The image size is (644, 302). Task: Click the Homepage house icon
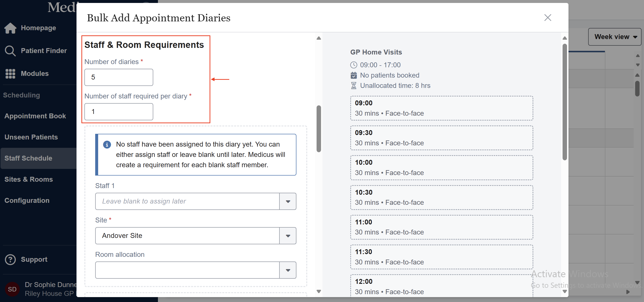click(x=10, y=28)
